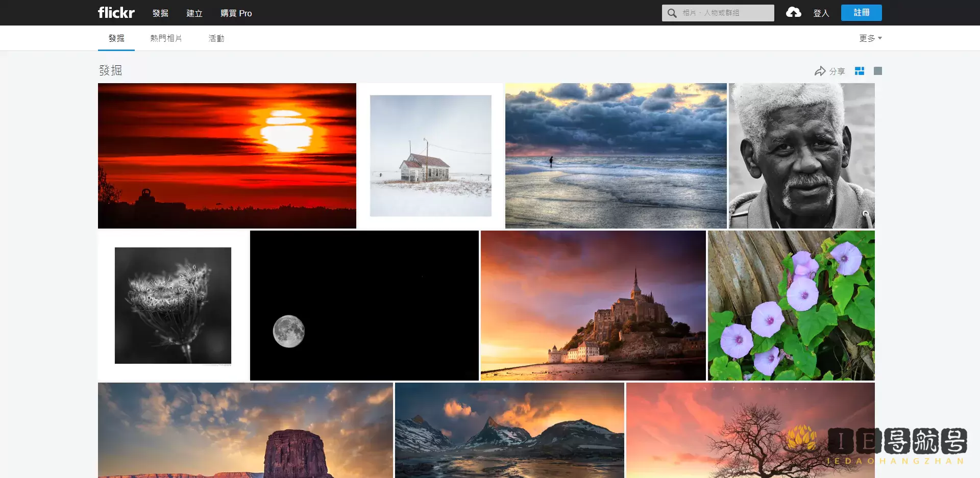Enable the square thumbnail display mode
The height and width of the screenshot is (478, 980).
(877, 71)
